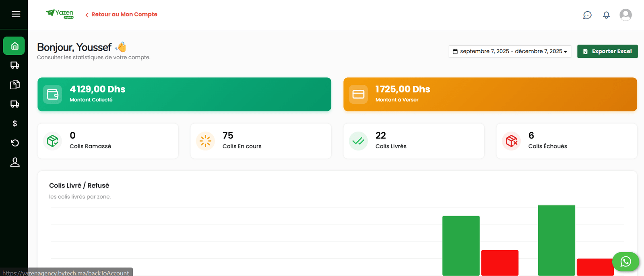Click the first delivery truck sidebar icon

coord(14,65)
